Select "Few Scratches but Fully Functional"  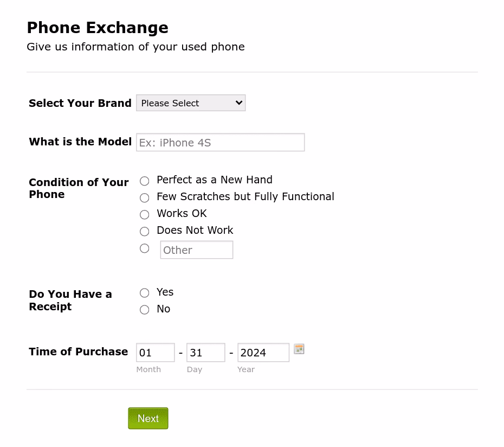pyautogui.click(x=144, y=197)
